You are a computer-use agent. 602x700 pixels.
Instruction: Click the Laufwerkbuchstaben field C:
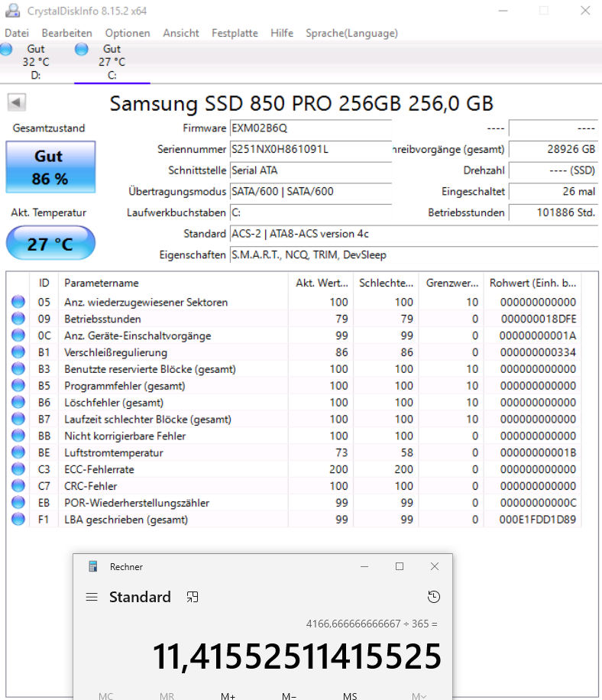point(311,212)
